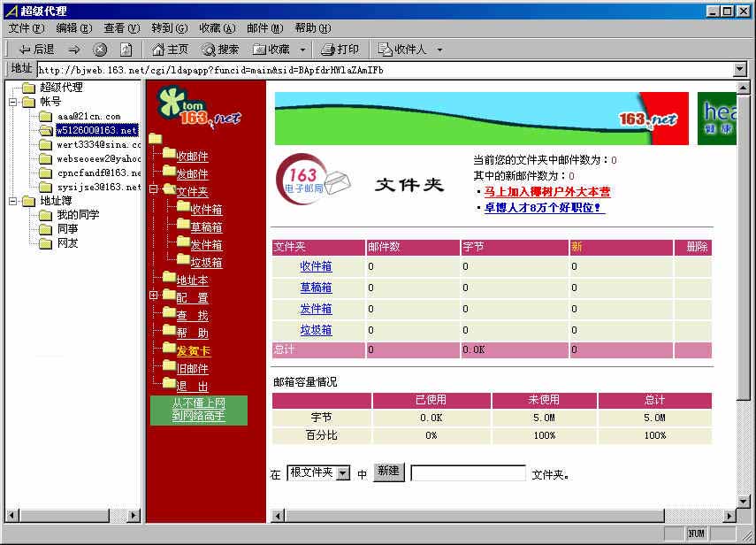Collapse the 地址簿 address book node
756x545 pixels.
point(12,201)
